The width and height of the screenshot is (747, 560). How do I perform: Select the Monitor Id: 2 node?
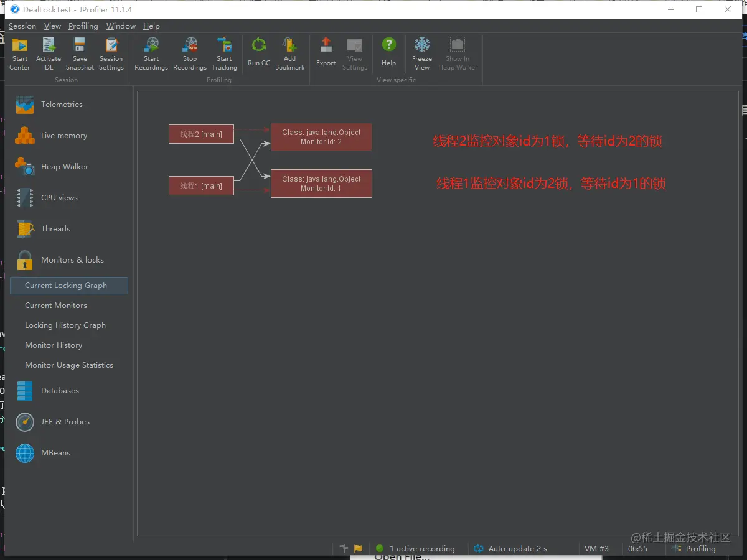coord(321,137)
